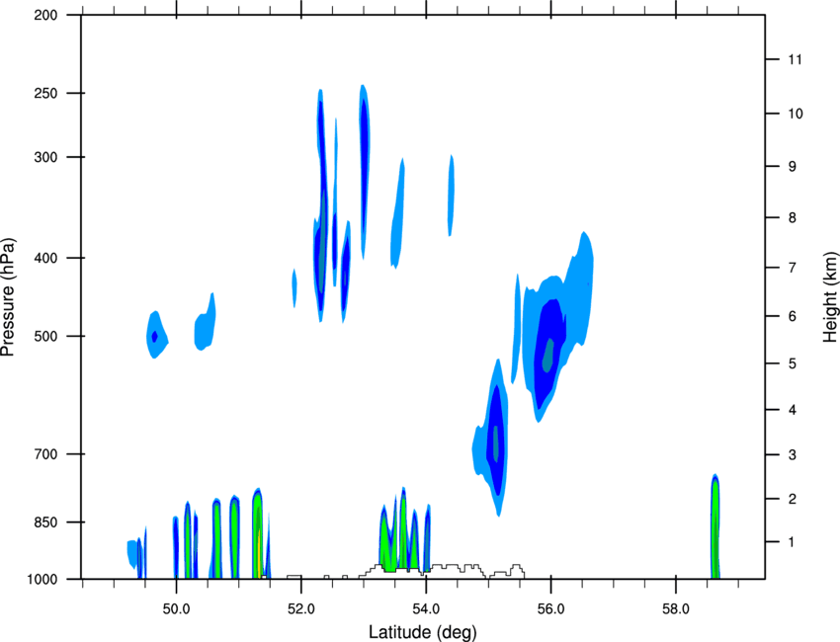Screen dimensions: 840x642
Task: Click the 400 pressure tick label
Action: tap(45, 258)
